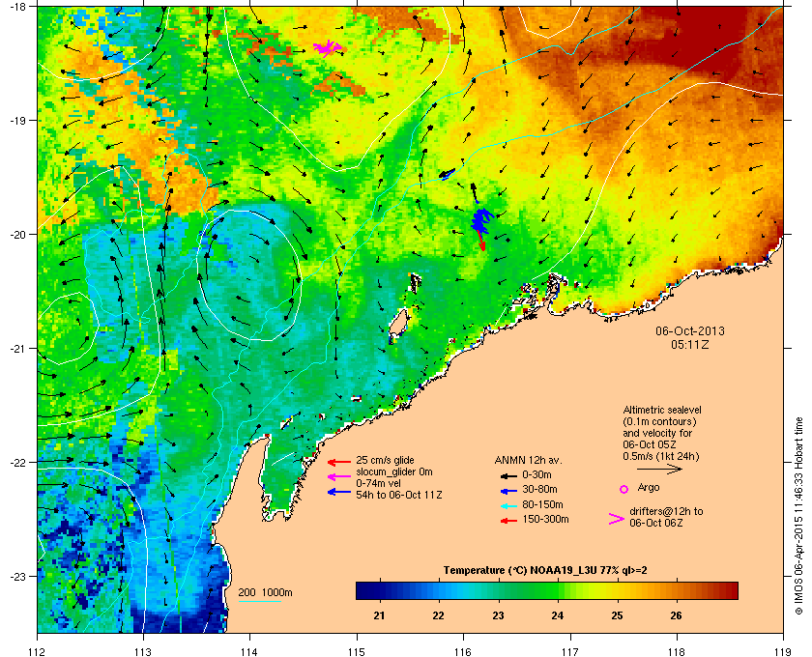The image size is (812, 657).
Task: Click the latitude -20 axis label
Action: [x=18, y=235]
